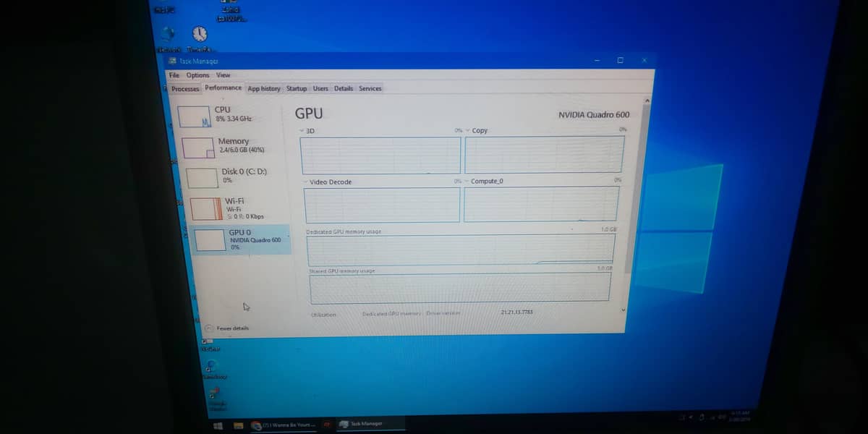Click the Dedicated GPU memory usage graph
The image size is (868, 434).
(x=461, y=250)
